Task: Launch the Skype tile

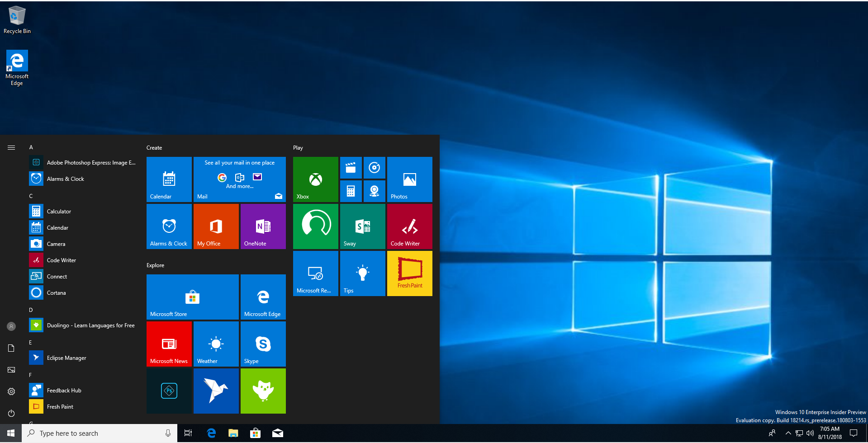Action: point(263,344)
